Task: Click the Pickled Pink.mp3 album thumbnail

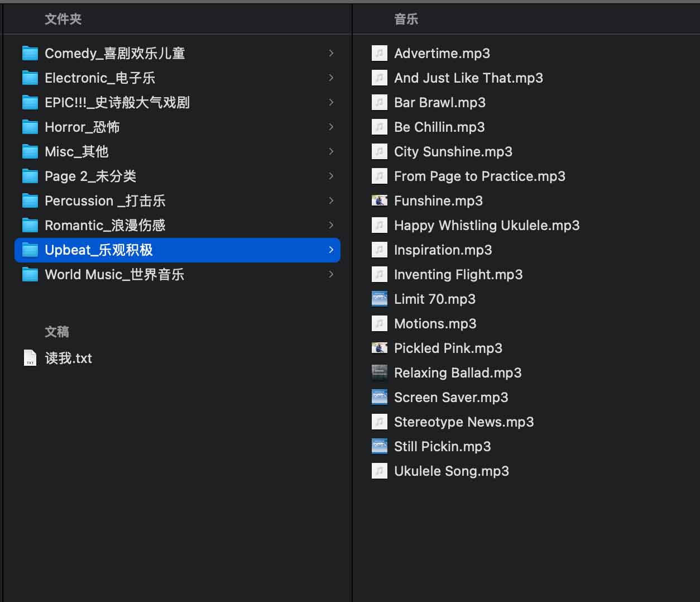Action: [x=380, y=348]
